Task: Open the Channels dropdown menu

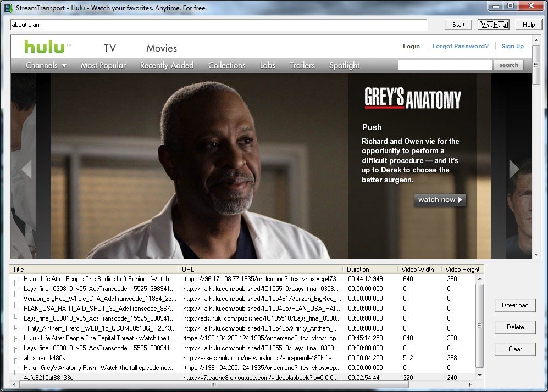Action: [x=46, y=65]
